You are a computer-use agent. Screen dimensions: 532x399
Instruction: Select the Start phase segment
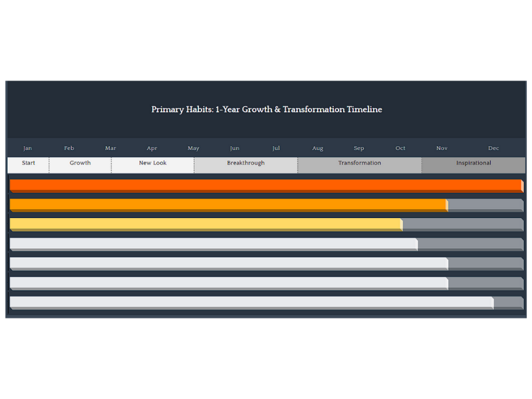point(29,164)
